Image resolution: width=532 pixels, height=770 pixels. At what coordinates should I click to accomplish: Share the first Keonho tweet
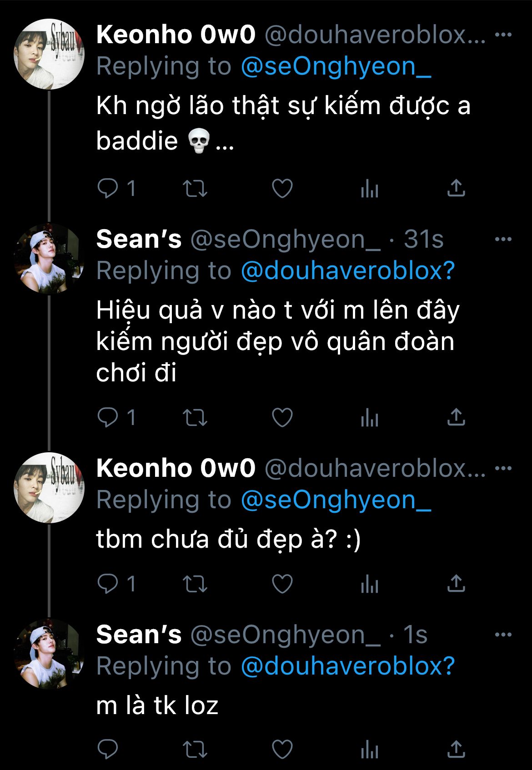456,188
